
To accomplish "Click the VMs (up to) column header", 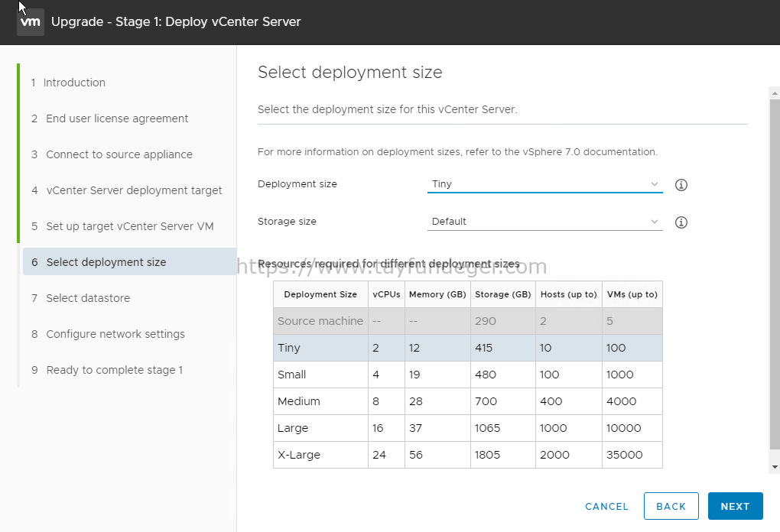I will click(x=632, y=294).
